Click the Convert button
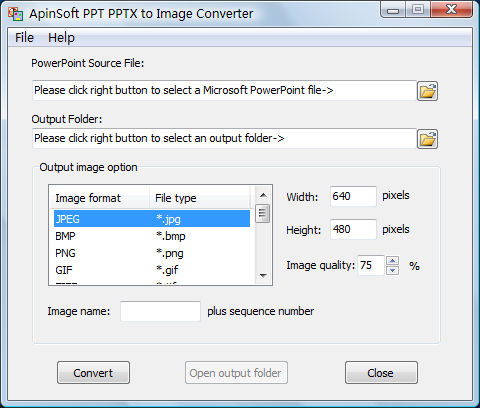 click(x=93, y=373)
